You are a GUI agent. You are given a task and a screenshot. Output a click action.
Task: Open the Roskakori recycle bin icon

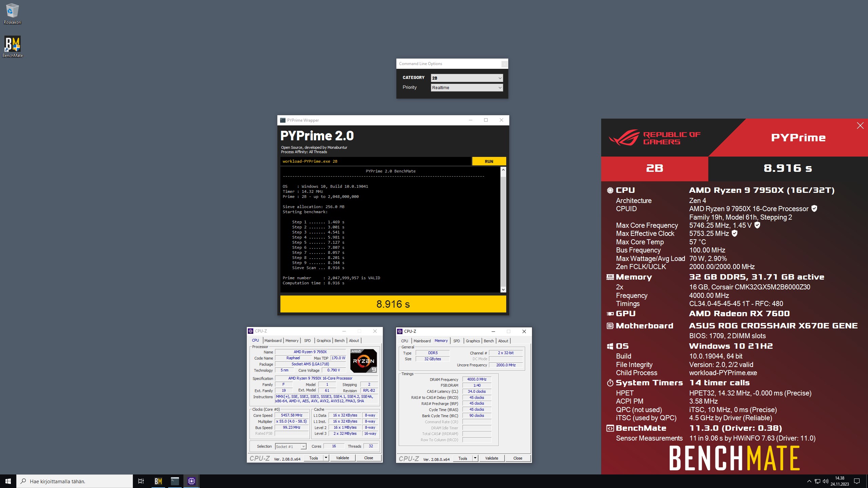[x=12, y=14]
